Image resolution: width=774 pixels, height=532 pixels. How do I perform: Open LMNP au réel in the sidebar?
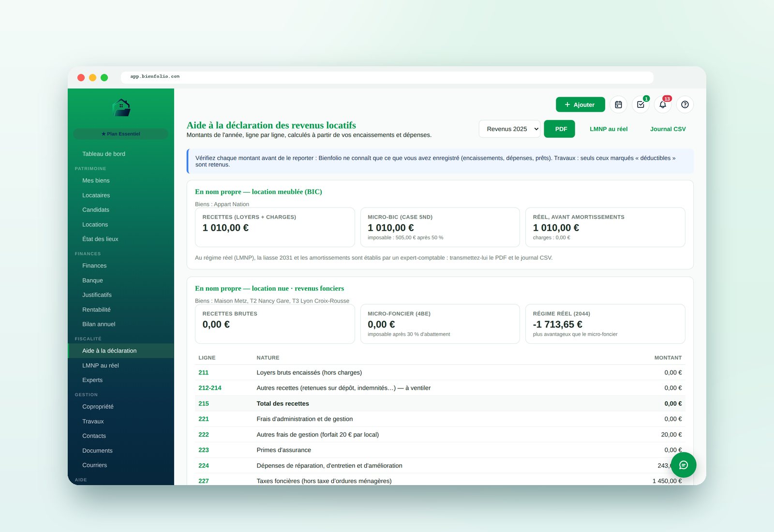121,366
